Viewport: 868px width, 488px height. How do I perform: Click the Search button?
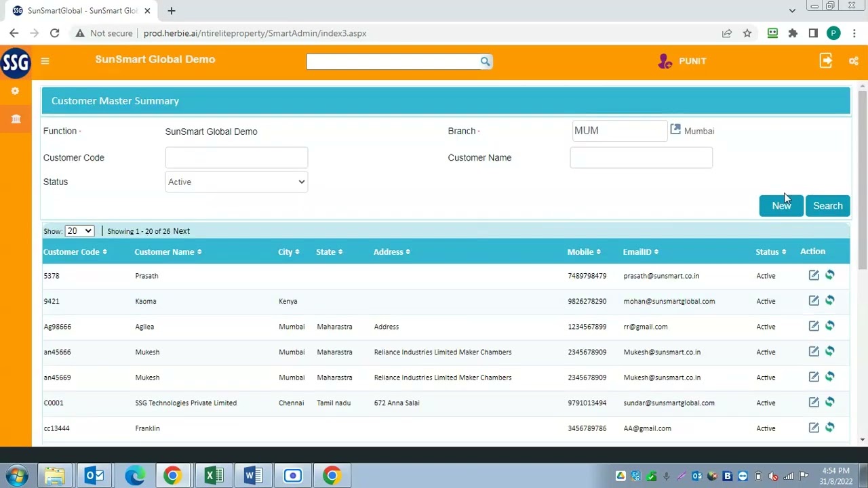tap(827, 206)
